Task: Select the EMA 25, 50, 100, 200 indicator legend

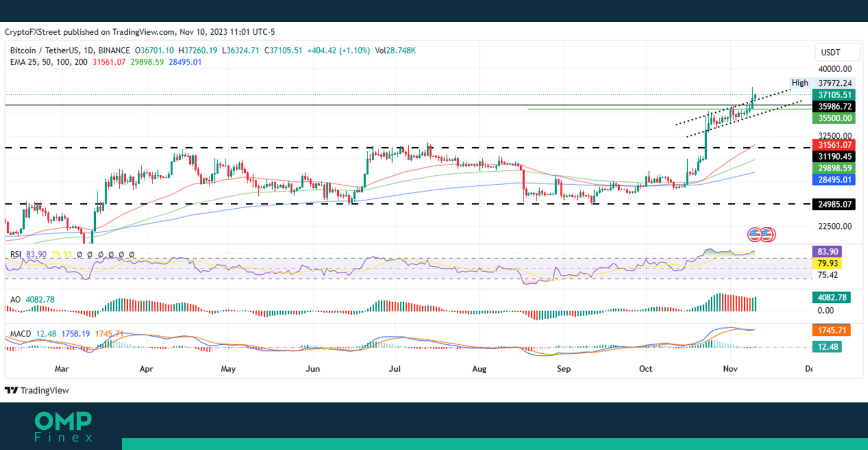Action: 49,62
